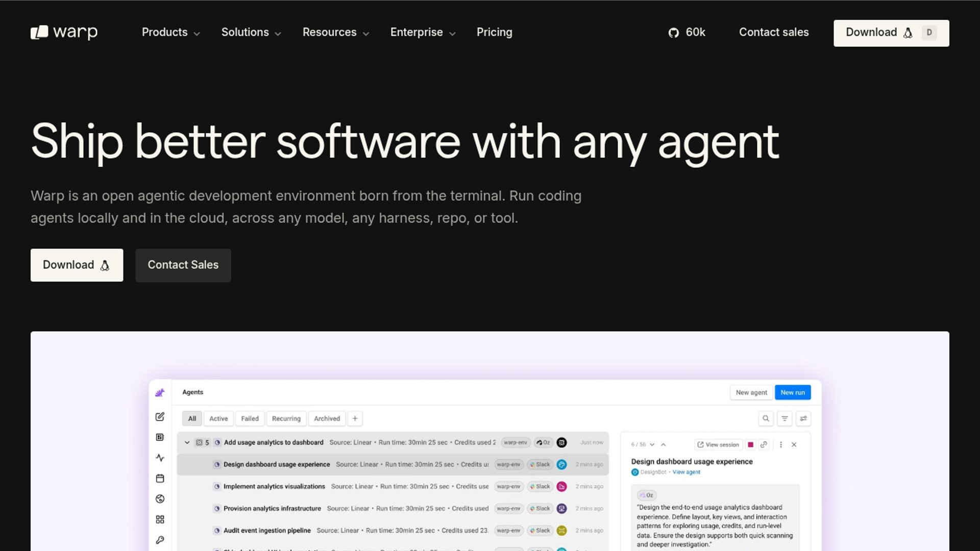
Task: Open the three-dot more options menu
Action: (781, 444)
